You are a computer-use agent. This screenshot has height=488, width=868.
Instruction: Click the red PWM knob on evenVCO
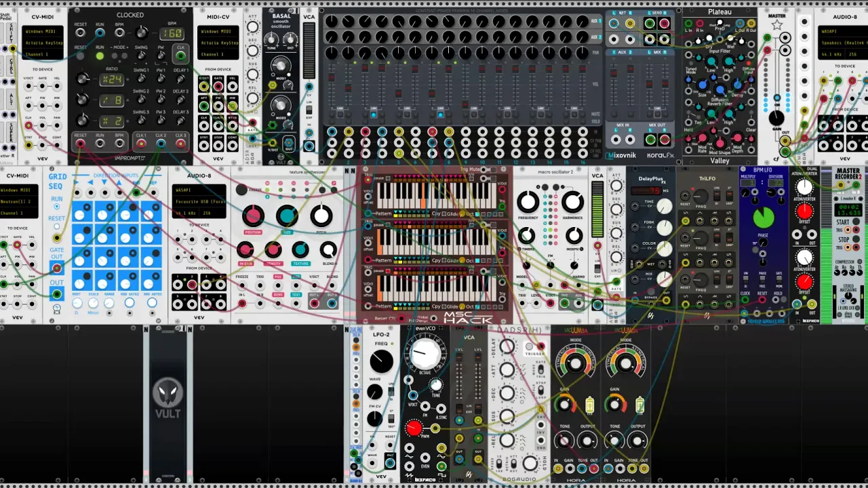(414, 428)
